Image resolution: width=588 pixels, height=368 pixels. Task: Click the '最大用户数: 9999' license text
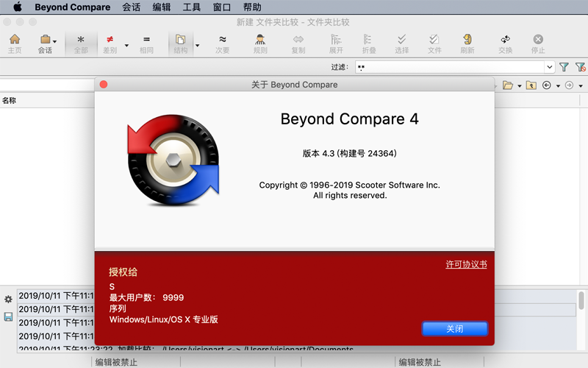pos(146,297)
